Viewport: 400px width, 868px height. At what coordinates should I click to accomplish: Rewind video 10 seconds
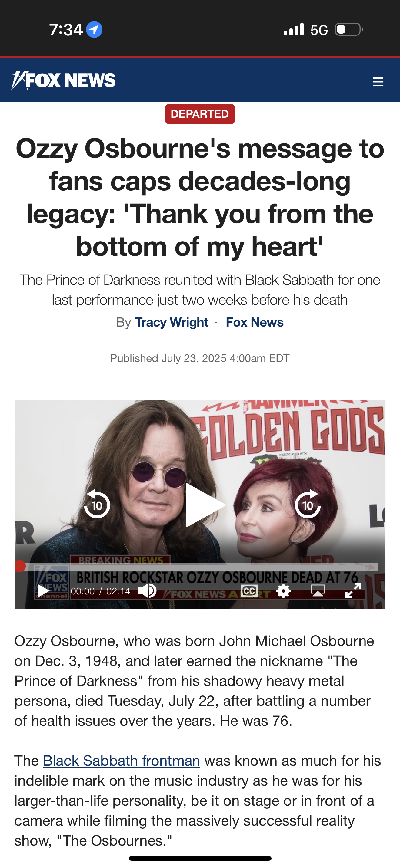tap(97, 505)
